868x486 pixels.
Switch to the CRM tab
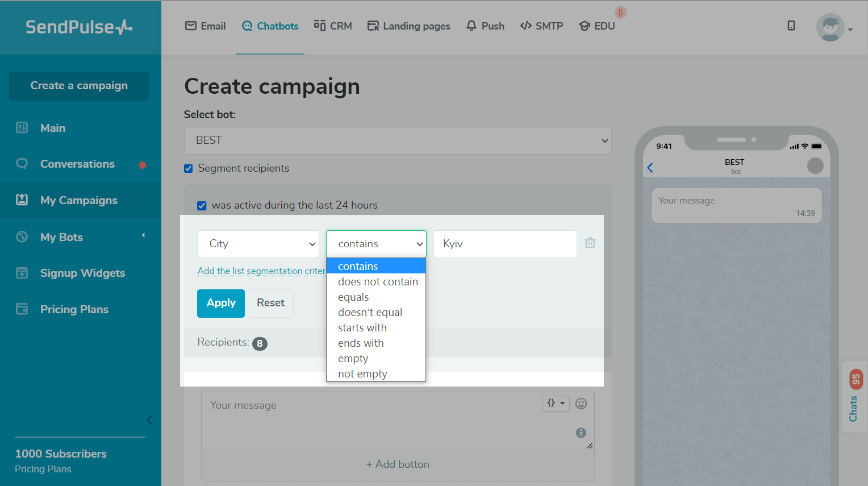[x=333, y=26]
